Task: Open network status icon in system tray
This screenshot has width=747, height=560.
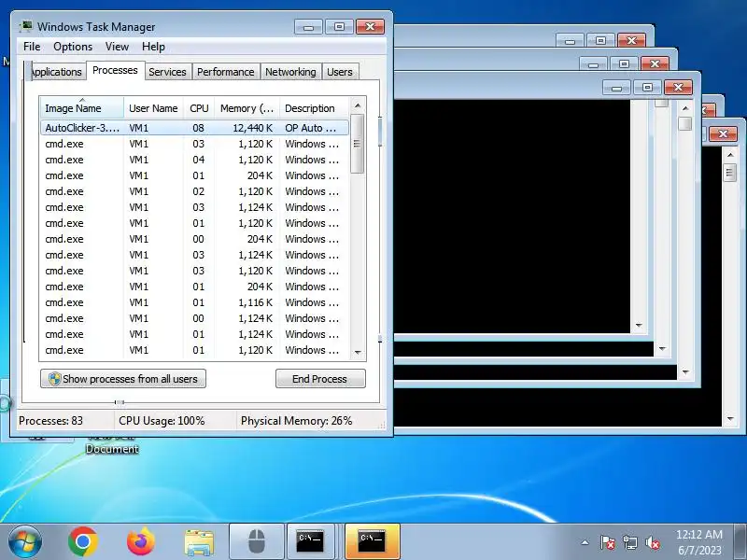Action: 629,542
